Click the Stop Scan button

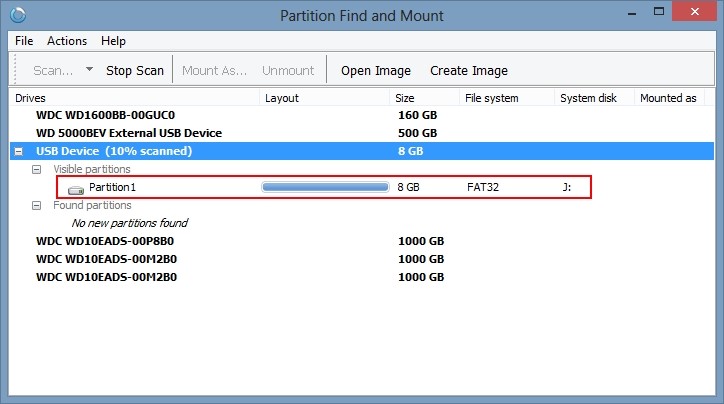tap(135, 71)
